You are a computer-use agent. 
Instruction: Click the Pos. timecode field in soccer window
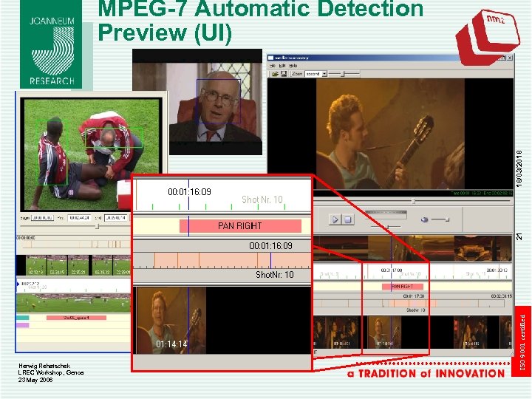click(x=79, y=218)
